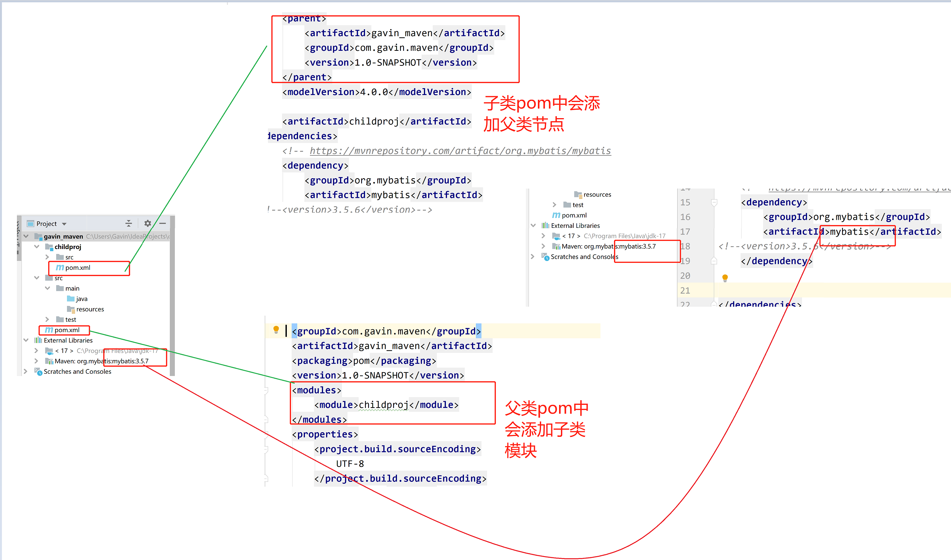Screen dimensions: 951x560
Task: Click the childproj module text in modules
Action: tap(383, 405)
